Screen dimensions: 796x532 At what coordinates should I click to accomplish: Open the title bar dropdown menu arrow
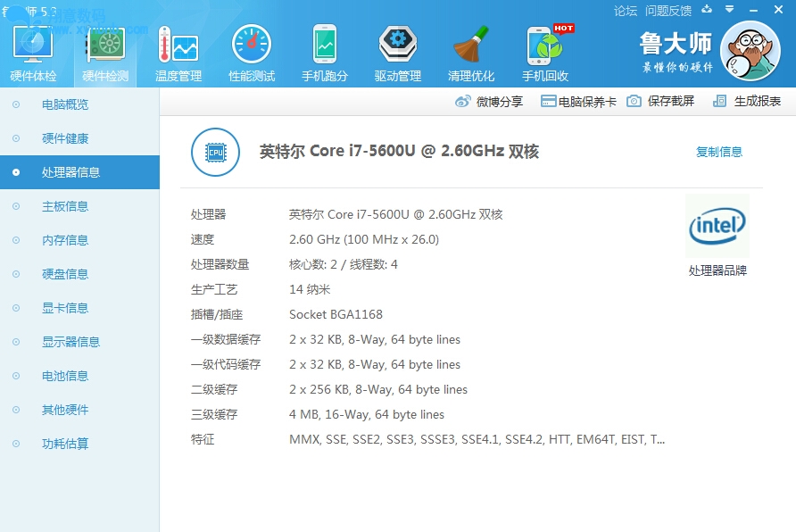(x=729, y=9)
